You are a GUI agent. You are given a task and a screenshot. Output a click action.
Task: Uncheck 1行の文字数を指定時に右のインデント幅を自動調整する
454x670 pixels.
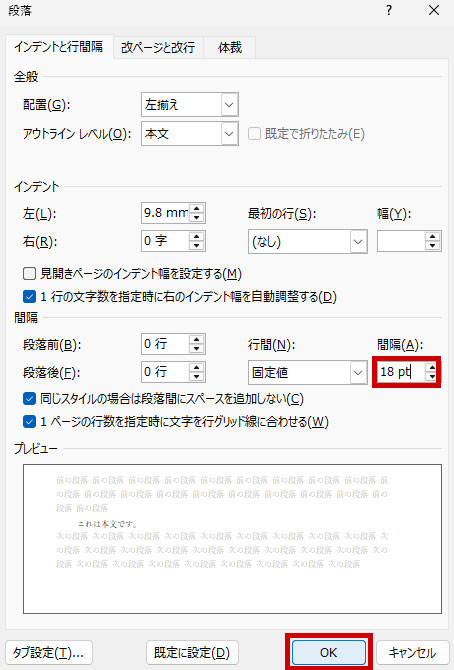(x=29, y=297)
